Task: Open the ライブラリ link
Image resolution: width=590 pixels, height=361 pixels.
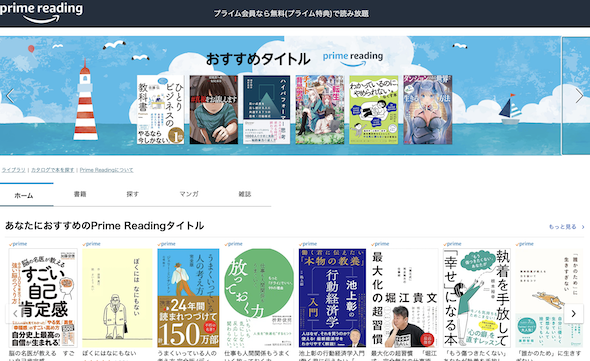Action: point(13,170)
